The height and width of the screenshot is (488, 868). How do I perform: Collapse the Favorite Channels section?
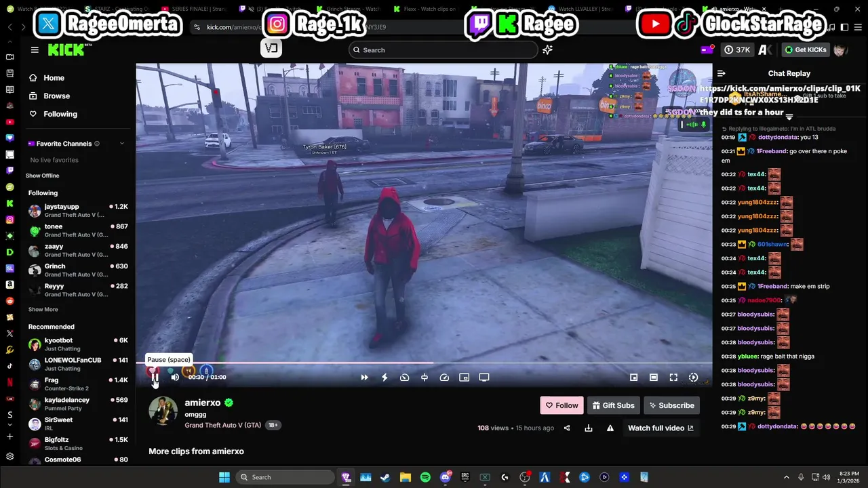pos(122,144)
